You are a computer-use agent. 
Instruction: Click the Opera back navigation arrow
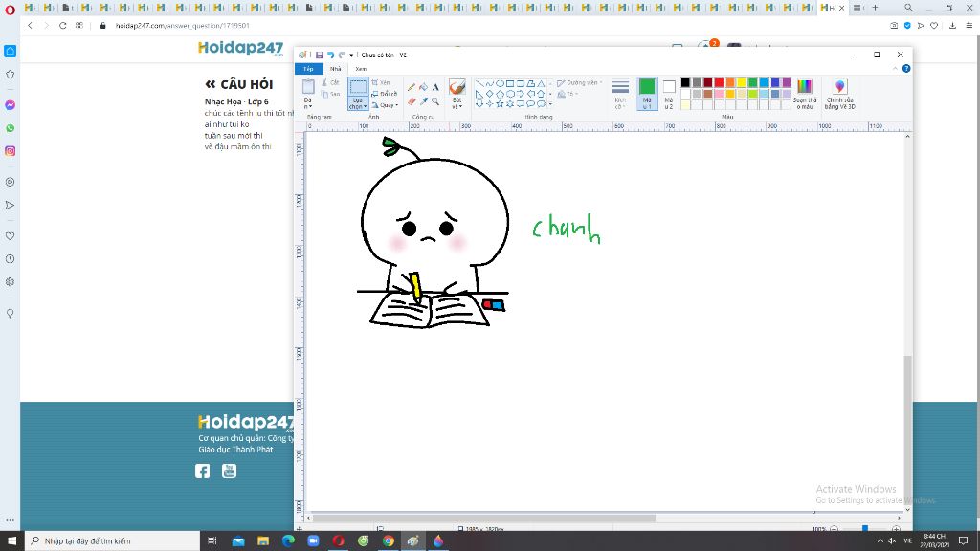point(30,26)
